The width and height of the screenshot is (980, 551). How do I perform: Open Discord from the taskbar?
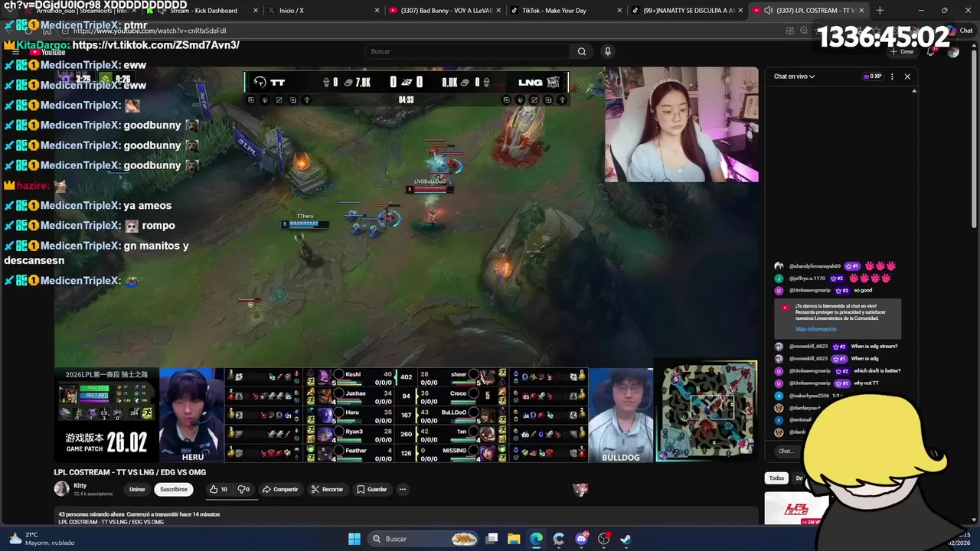(581, 539)
